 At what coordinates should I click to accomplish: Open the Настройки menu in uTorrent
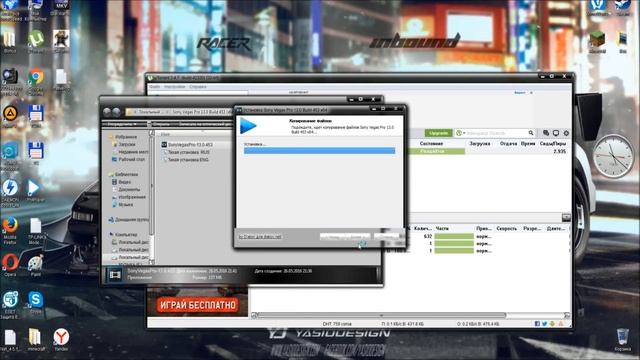click(x=175, y=87)
